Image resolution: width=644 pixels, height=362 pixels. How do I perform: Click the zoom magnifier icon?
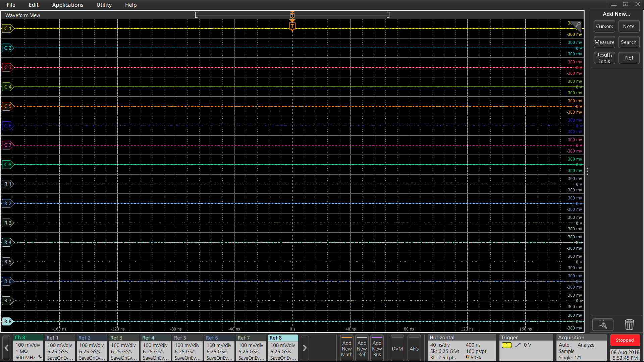[x=602, y=324]
